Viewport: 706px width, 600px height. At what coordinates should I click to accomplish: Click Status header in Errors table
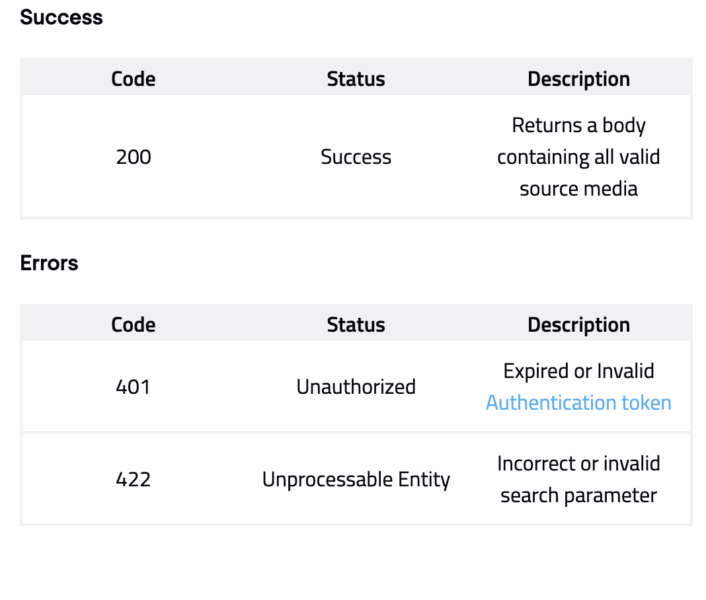(x=355, y=324)
